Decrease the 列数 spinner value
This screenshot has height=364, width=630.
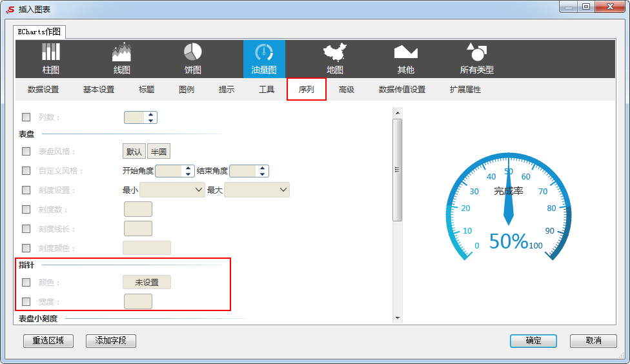150,120
